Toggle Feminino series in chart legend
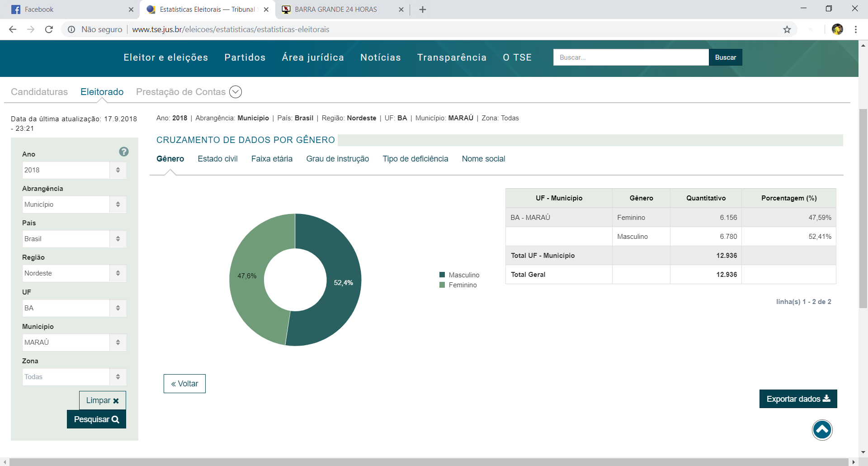 pos(458,285)
